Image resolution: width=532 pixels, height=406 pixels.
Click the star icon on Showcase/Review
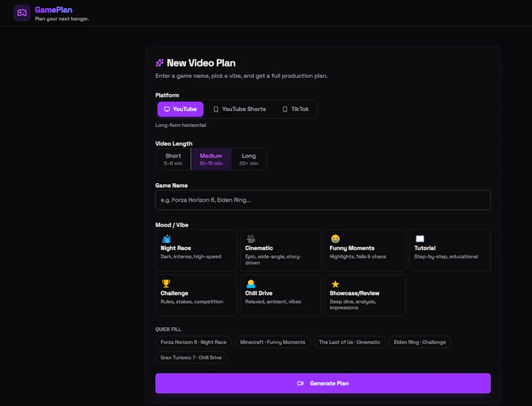pos(335,284)
